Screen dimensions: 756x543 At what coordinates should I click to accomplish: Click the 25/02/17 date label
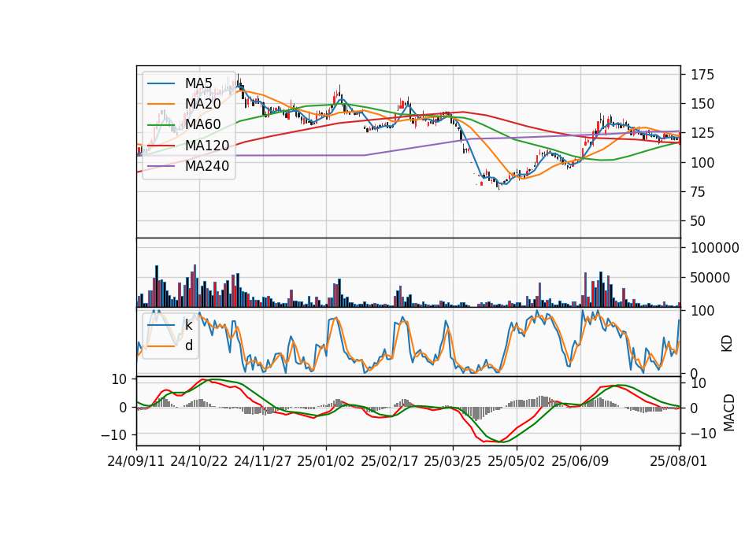point(390,461)
